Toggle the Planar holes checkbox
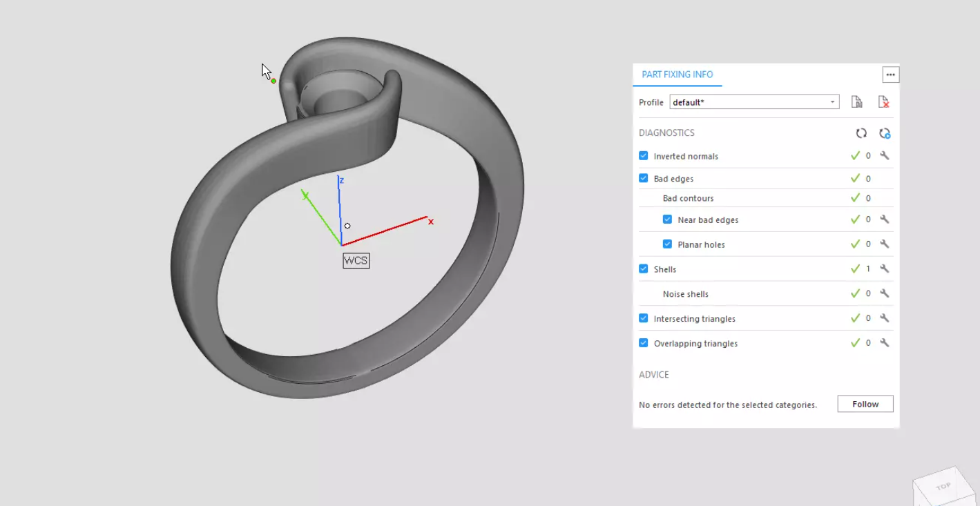This screenshot has height=506, width=980. pos(667,244)
